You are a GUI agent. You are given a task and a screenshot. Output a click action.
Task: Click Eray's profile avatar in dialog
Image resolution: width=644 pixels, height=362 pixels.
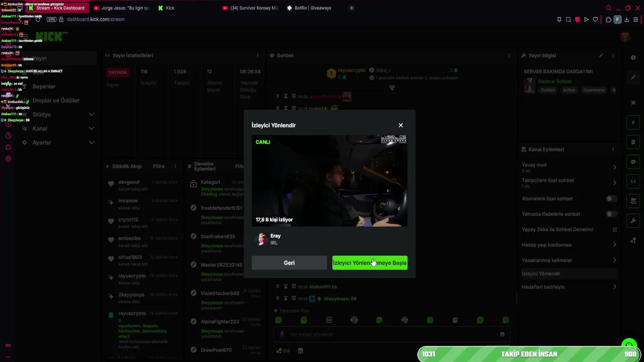click(261, 239)
